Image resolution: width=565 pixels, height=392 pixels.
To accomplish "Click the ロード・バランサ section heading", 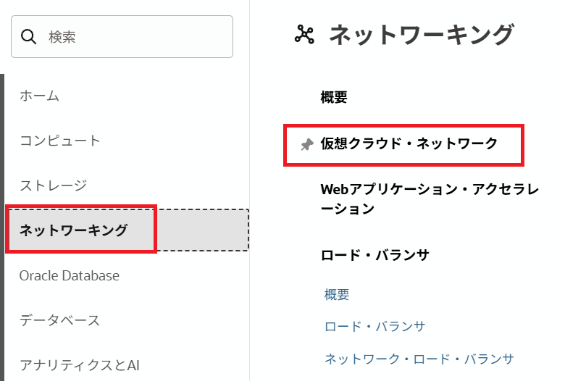I will pos(374,255).
